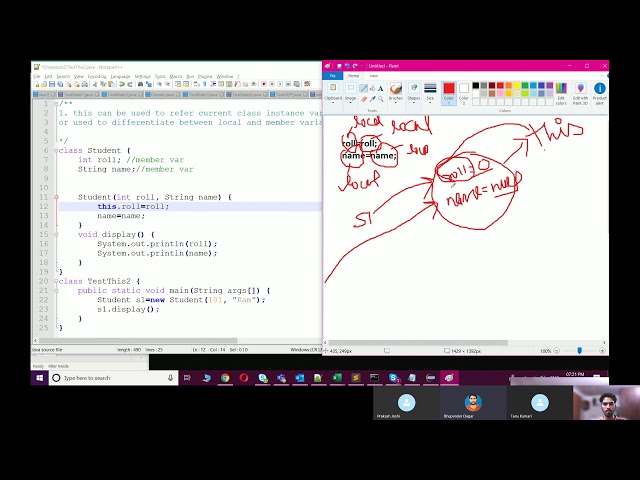The width and height of the screenshot is (640, 480).
Task: Undo the last stroke in Paint title bar
Action: tap(347, 66)
